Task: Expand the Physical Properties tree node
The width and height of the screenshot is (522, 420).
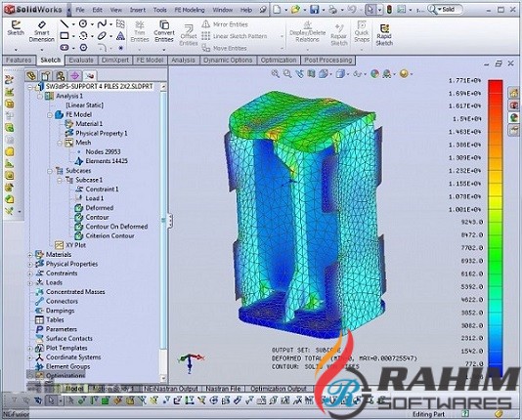Action: pyautogui.click(x=30, y=265)
